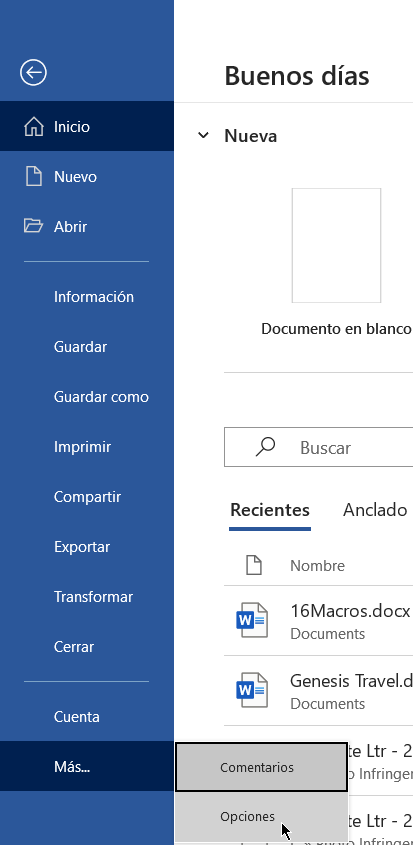Click the Word icon beside Genesis Travel
413x845 pixels.
[x=252, y=690]
